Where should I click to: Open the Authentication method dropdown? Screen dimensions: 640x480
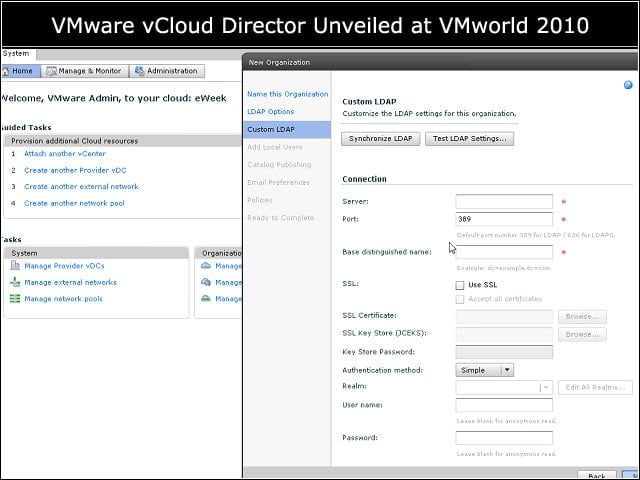[484, 370]
